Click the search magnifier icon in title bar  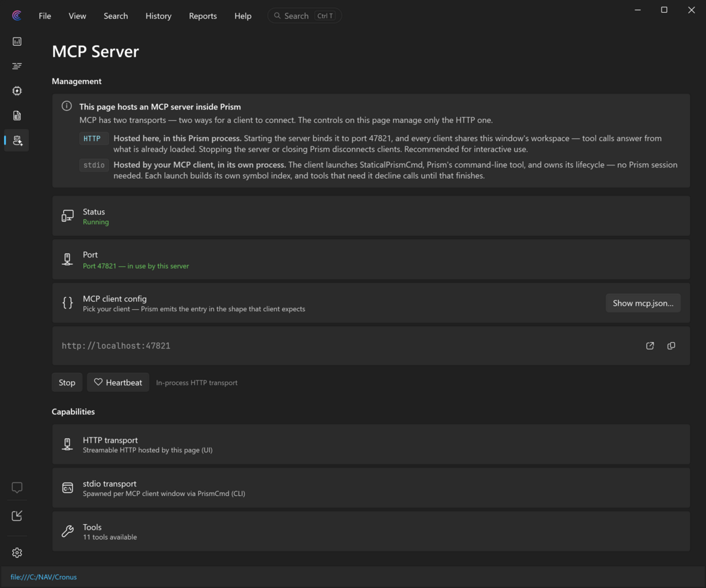click(x=277, y=15)
